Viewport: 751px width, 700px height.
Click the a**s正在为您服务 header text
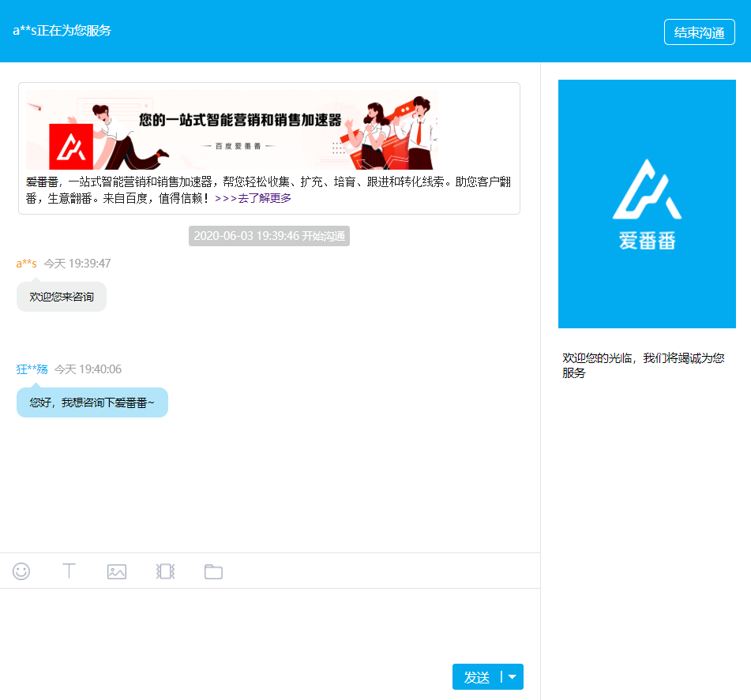click(x=62, y=30)
